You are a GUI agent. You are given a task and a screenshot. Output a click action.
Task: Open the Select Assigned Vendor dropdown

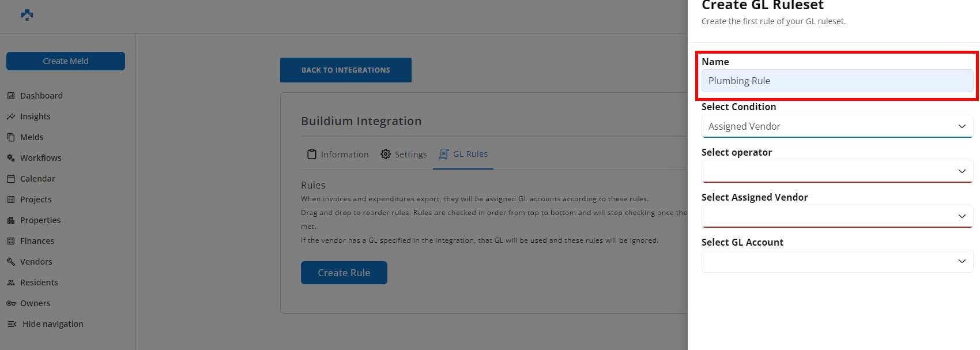tap(837, 216)
